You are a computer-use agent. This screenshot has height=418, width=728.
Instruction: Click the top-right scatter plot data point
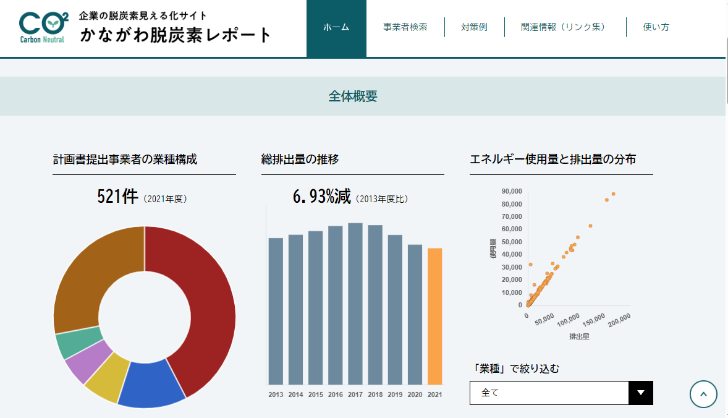(x=613, y=194)
